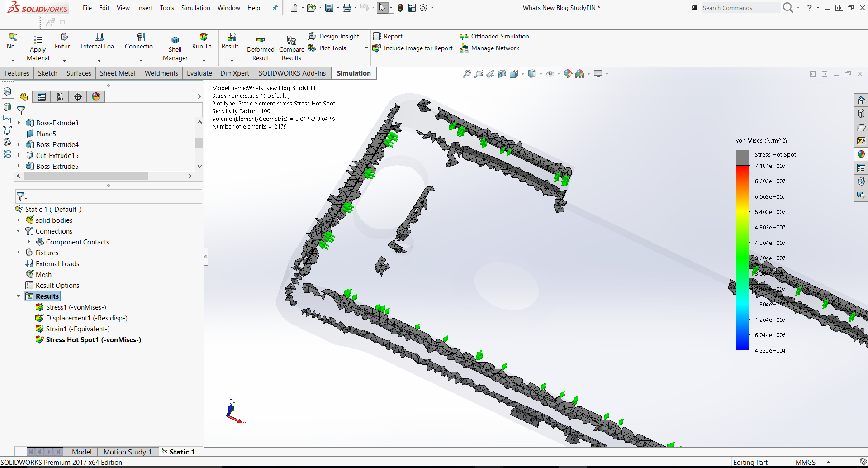Switch to the Evaluate tab
868x468 pixels.
coord(199,73)
